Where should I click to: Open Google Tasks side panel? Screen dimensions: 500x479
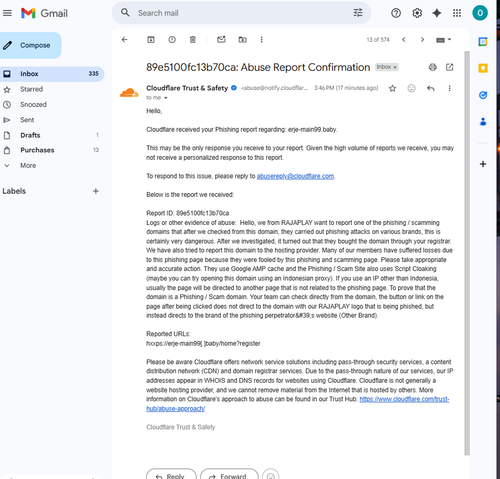click(x=483, y=95)
